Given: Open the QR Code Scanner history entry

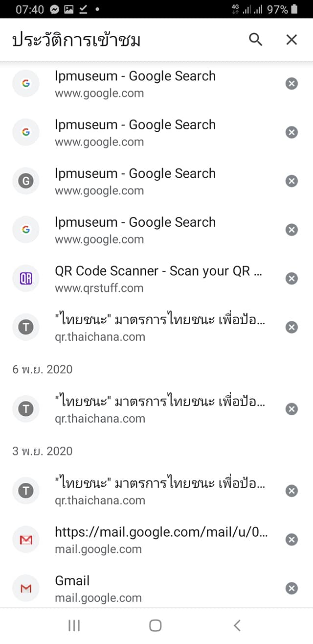Looking at the screenshot, I should point(159,279).
